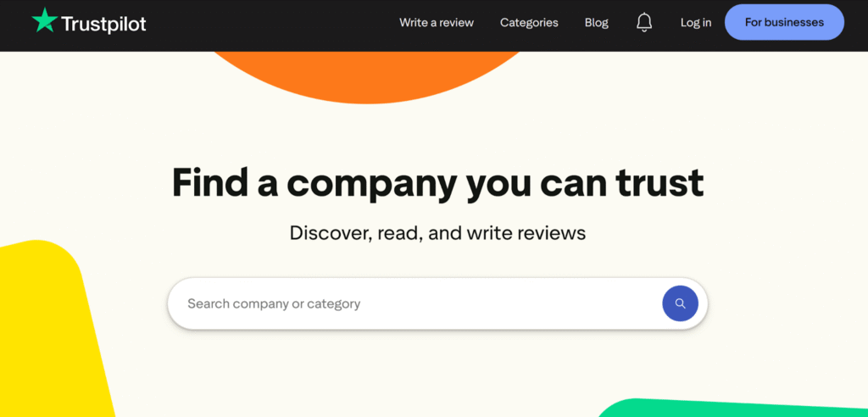Open the Blog link in header
The height and width of the screenshot is (417, 868).
click(x=597, y=23)
